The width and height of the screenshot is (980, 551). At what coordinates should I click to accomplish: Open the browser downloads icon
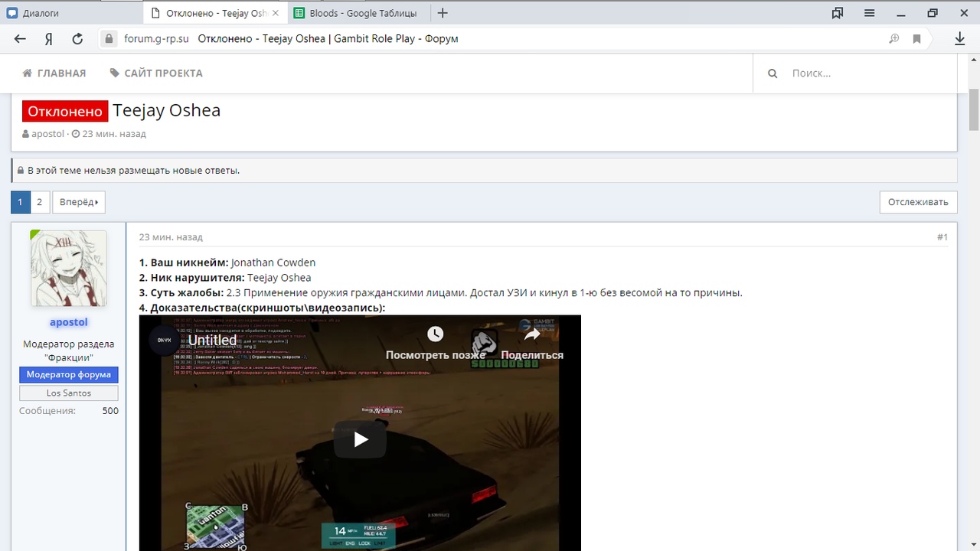tap(959, 39)
